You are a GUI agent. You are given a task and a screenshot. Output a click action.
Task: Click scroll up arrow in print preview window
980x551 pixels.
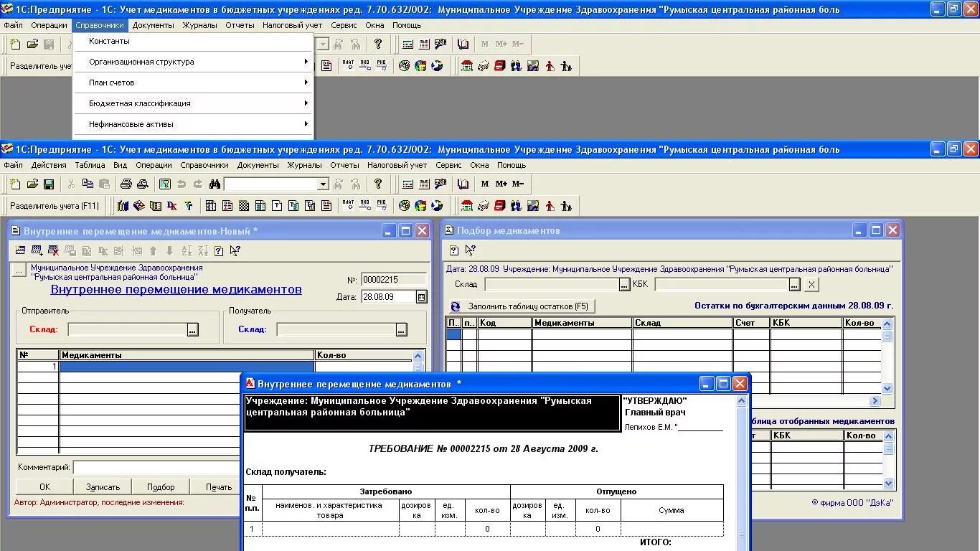tap(742, 401)
